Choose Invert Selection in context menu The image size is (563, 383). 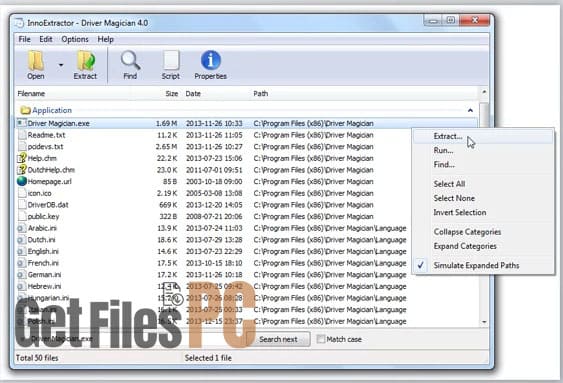(x=483, y=212)
